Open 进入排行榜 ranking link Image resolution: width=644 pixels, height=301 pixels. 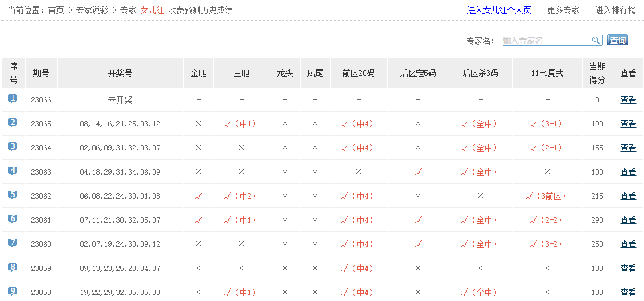[615, 10]
